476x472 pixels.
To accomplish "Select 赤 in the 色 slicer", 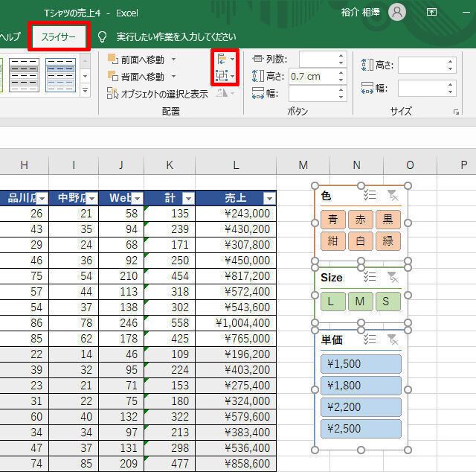I will click(361, 220).
